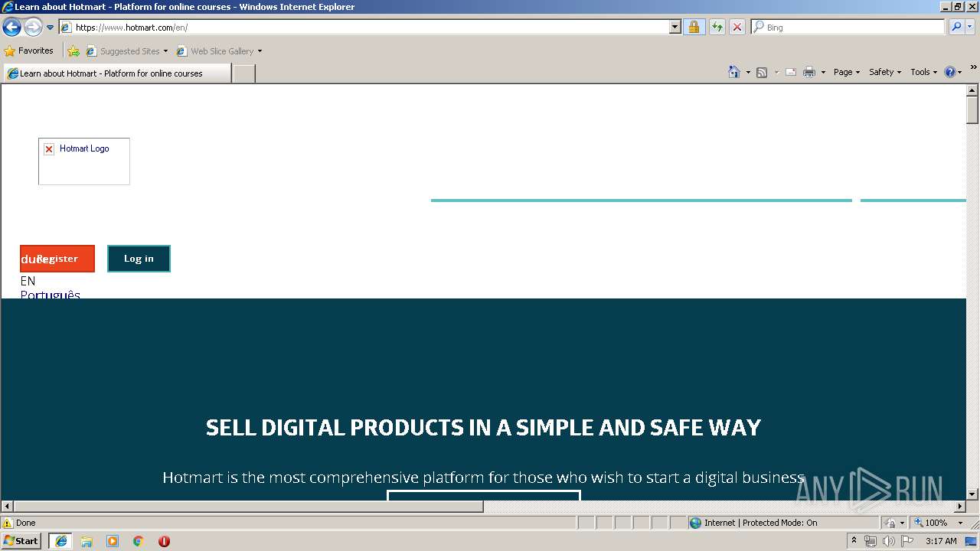980x551 pixels.
Task: Open the Safety menu
Action: point(884,72)
